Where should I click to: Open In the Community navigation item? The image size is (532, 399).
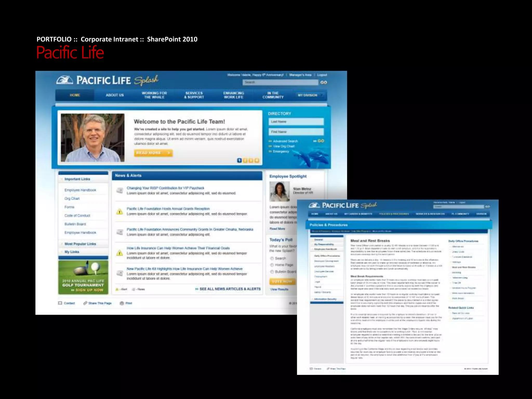coord(273,95)
